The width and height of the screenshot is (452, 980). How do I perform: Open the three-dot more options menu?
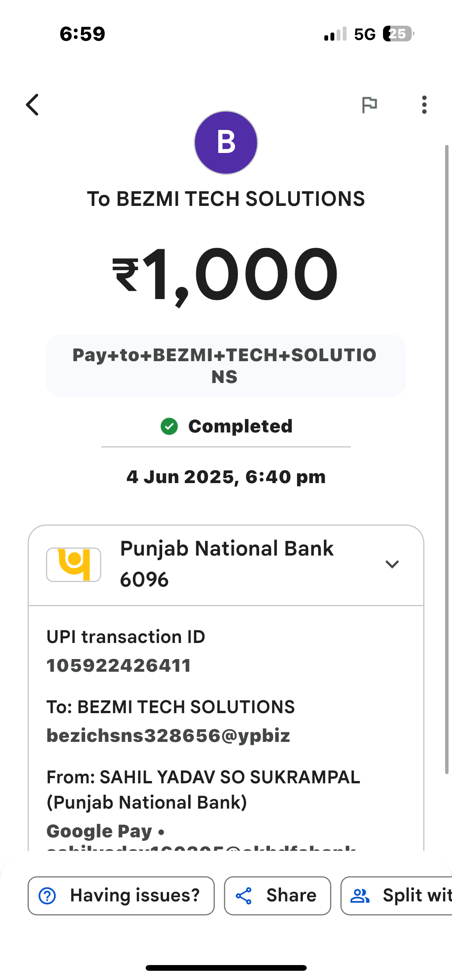[424, 105]
